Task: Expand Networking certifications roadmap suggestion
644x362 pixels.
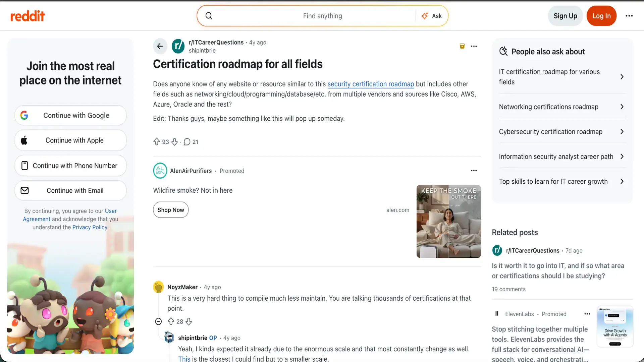Action: (x=562, y=107)
